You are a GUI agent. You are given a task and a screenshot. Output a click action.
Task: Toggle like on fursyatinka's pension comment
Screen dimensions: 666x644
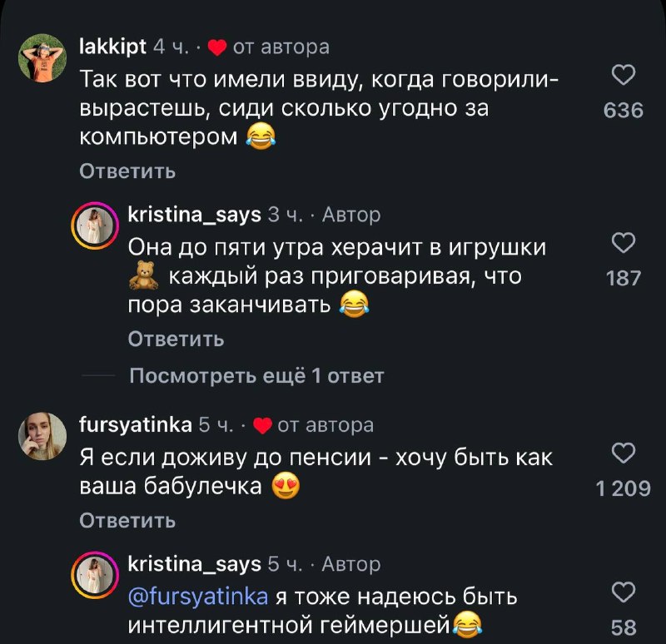[x=622, y=454]
